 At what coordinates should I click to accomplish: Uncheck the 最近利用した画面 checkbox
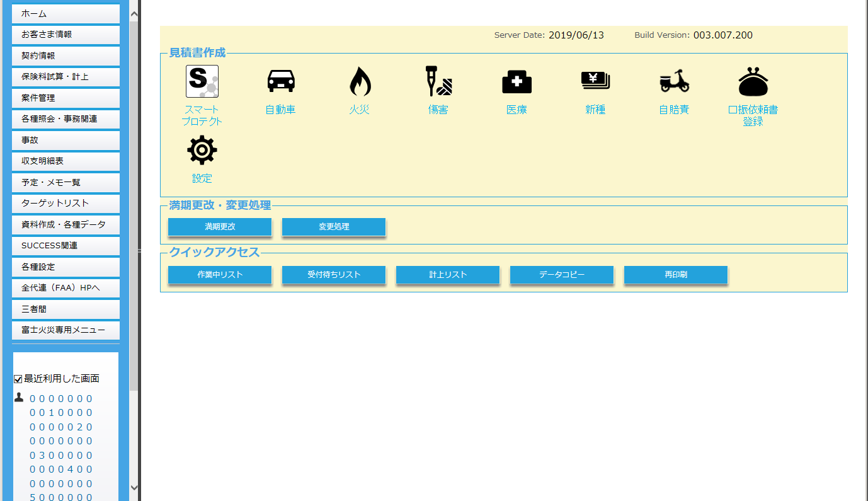tap(18, 379)
